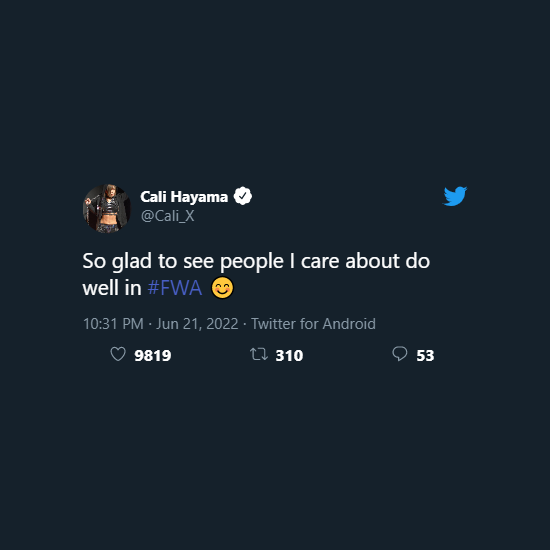Click the blue Twitter bird logo
This screenshot has height=550, width=550.
[x=455, y=196]
